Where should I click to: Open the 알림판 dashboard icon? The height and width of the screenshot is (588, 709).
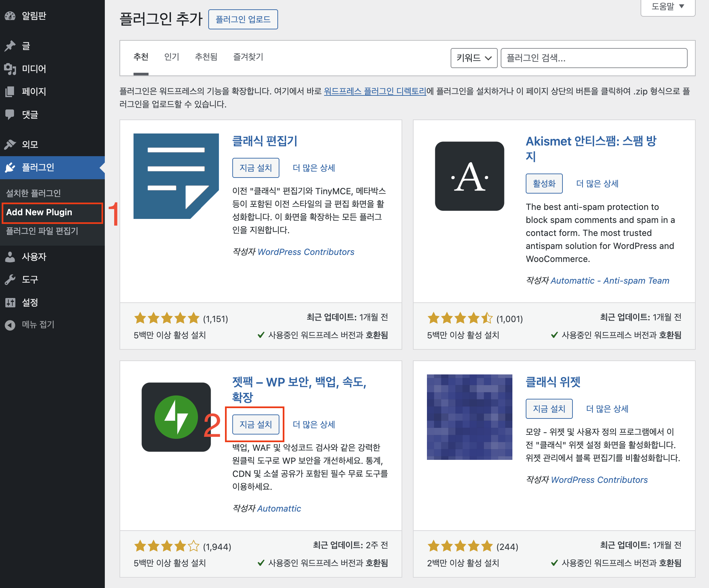point(10,16)
